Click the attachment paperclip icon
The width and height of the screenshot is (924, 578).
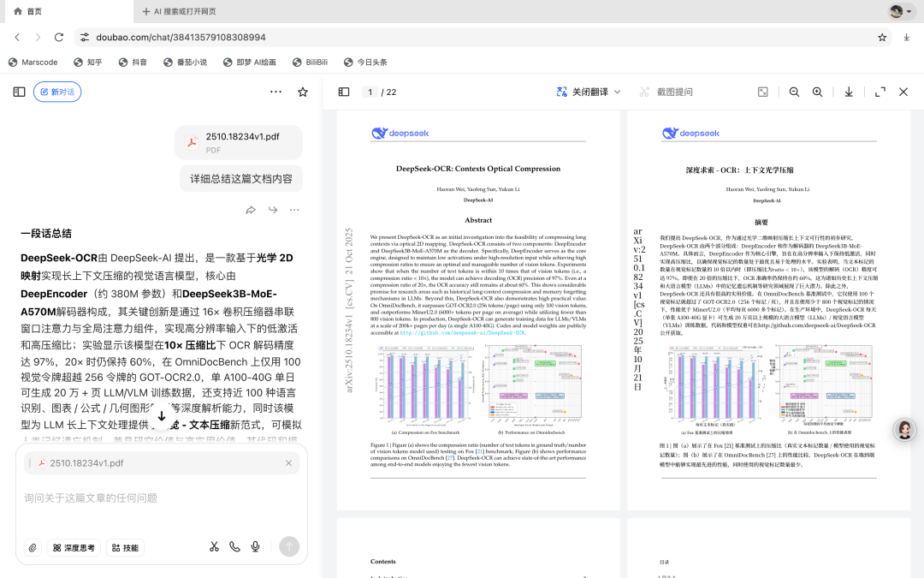pos(32,547)
